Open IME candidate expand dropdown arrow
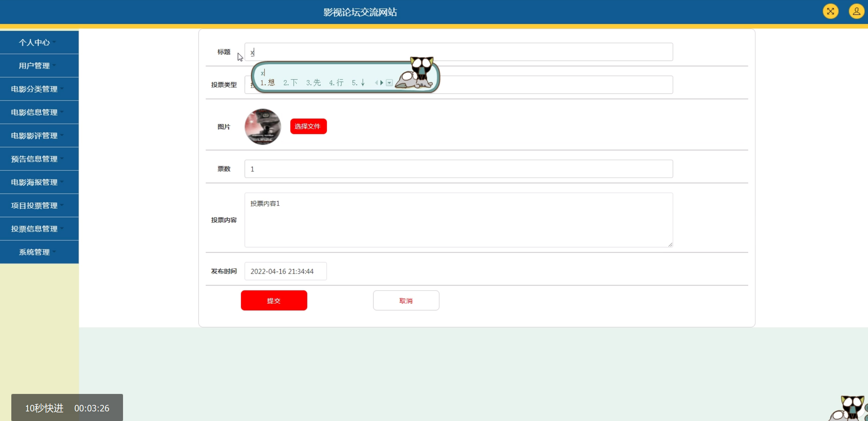 (389, 83)
